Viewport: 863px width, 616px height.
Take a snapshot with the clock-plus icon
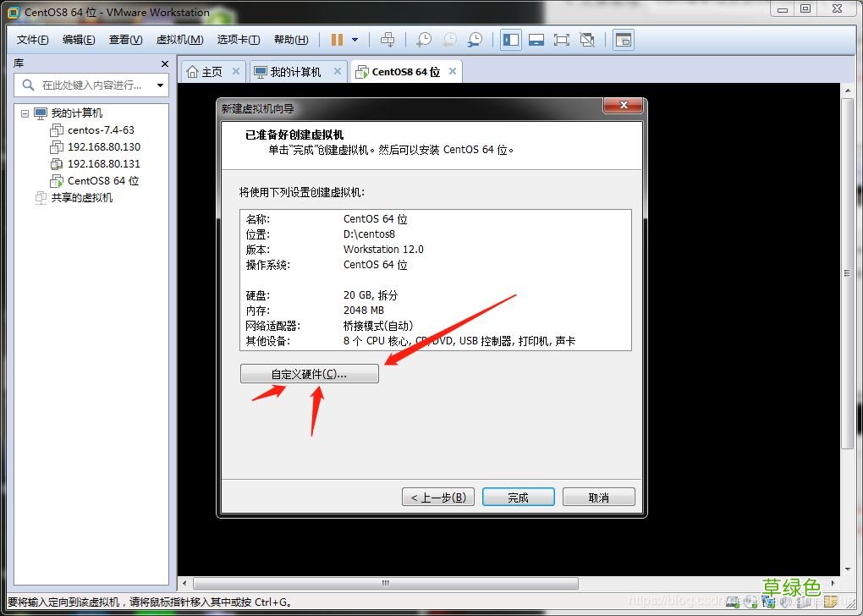coord(424,40)
